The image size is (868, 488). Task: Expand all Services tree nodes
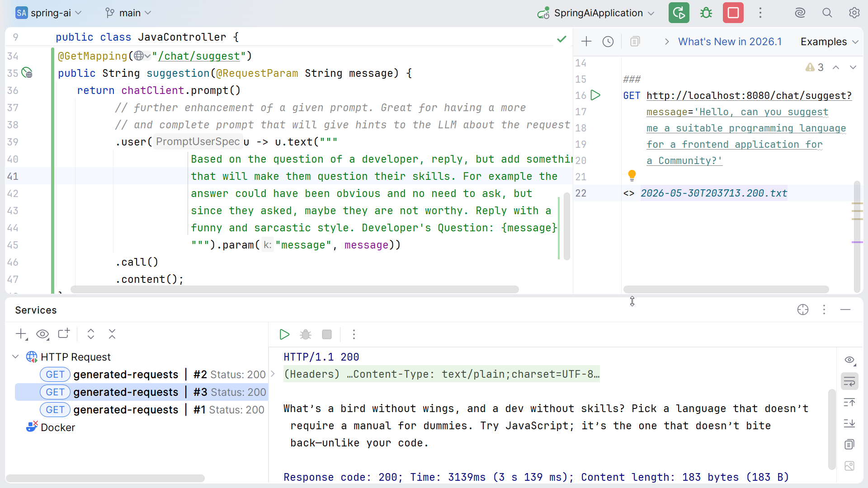(91, 334)
